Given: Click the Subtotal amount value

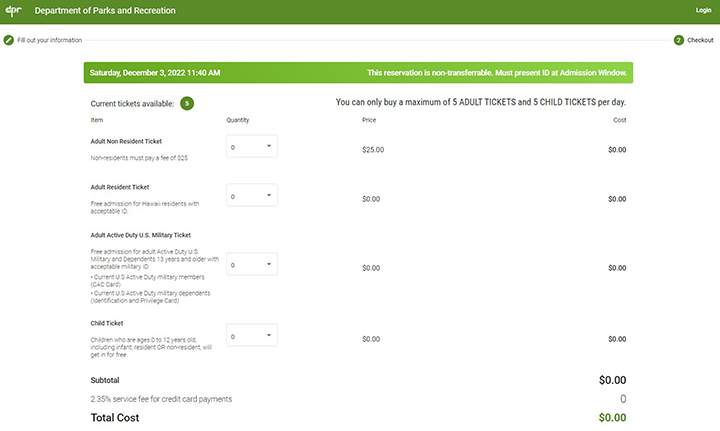Looking at the screenshot, I should pyautogui.click(x=612, y=380).
